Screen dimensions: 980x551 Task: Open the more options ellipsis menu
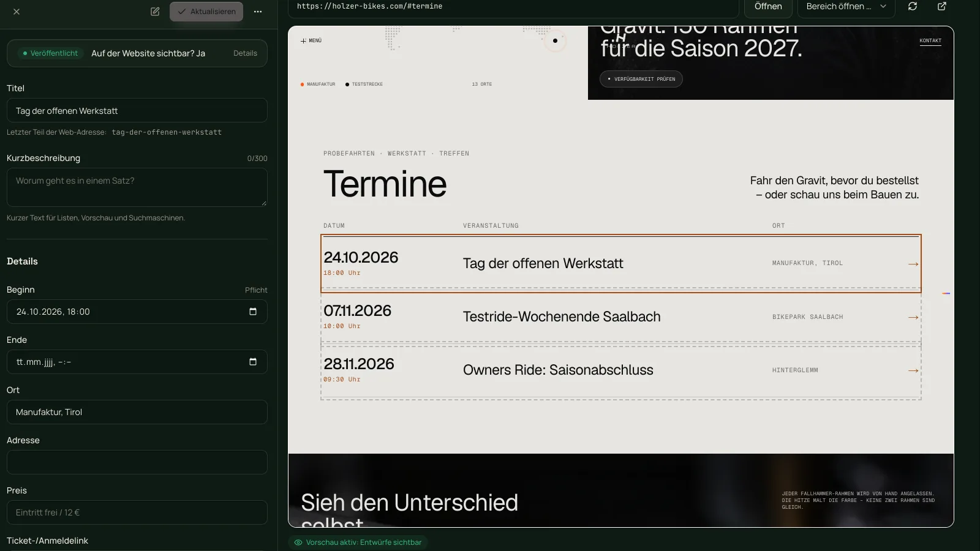pos(258,12)
